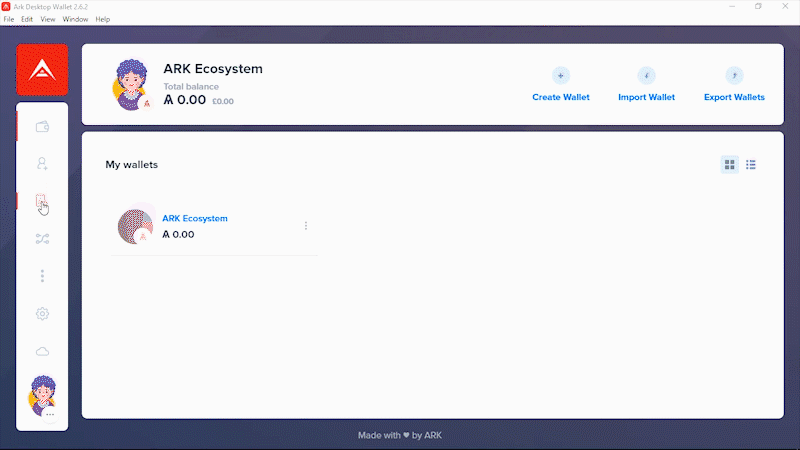The width and height of the screenshot is (800, 450).
Task: Click the Export Wallets arrow icon
Action: click(x=734, y=76)
